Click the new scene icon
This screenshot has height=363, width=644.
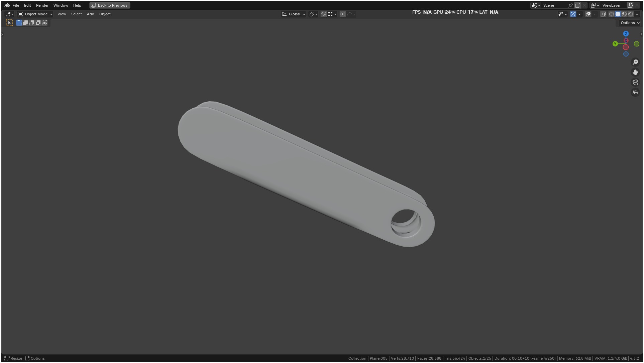click(x=578, y=5)
